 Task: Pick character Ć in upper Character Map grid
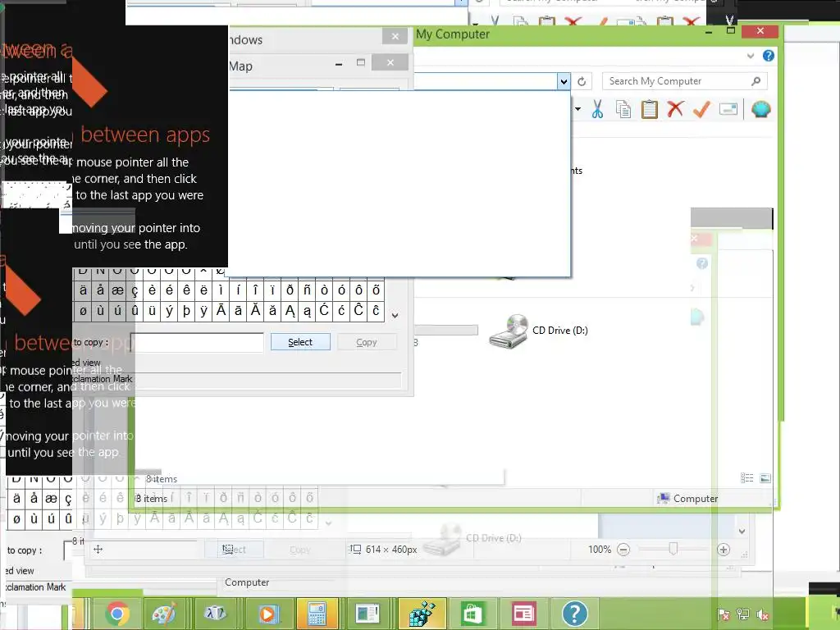[324, 310]
